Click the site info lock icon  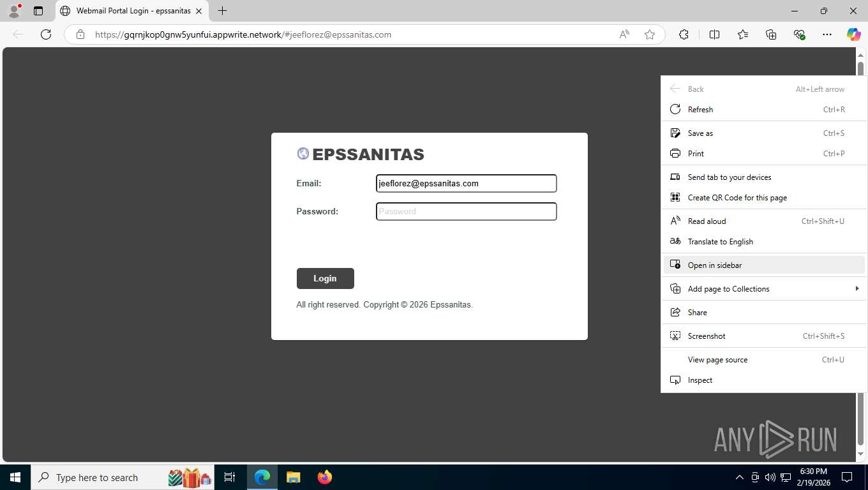pos(80,34)
